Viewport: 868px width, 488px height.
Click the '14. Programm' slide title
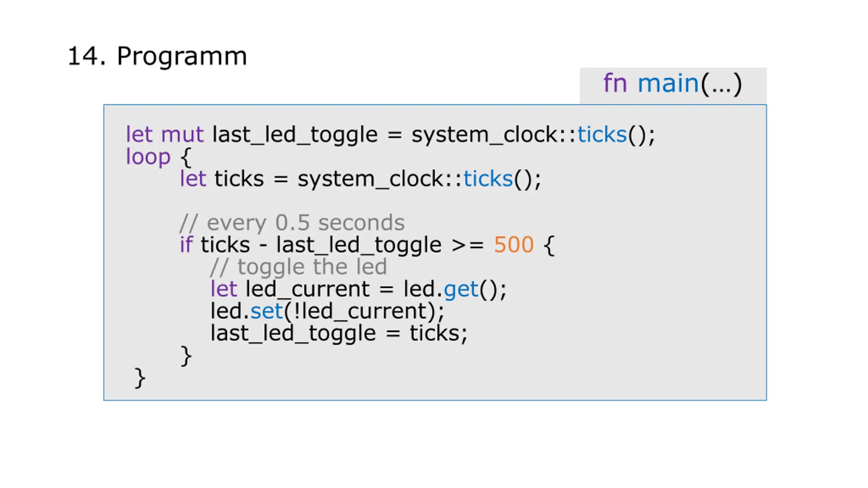coord(157,56)
